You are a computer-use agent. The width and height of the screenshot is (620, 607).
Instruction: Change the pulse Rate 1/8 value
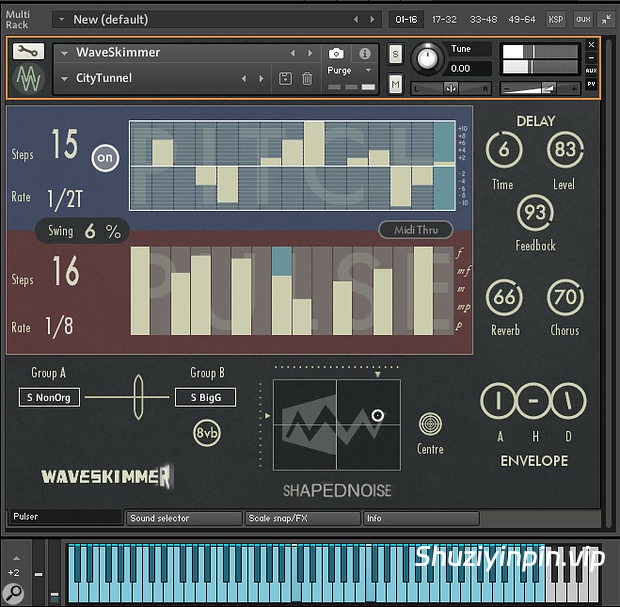59,327
